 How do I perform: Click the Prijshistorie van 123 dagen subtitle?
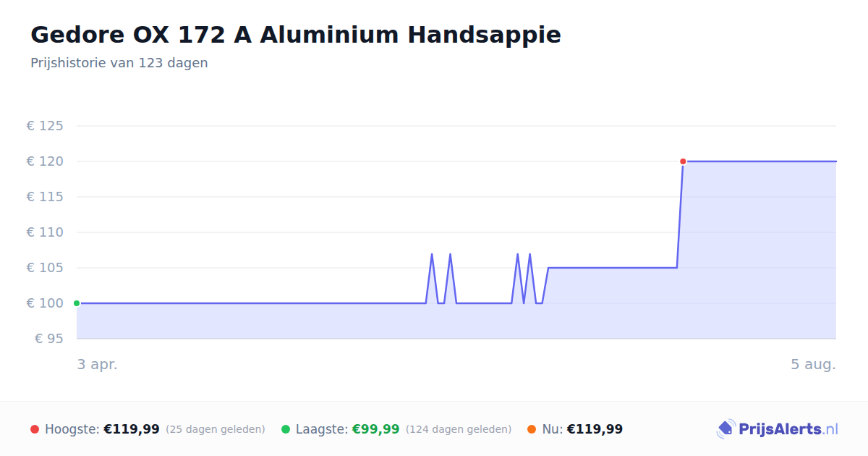coord(119,63)
